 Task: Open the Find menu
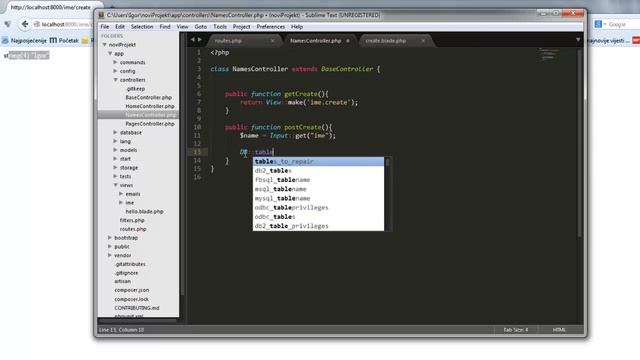click(165, 27)
